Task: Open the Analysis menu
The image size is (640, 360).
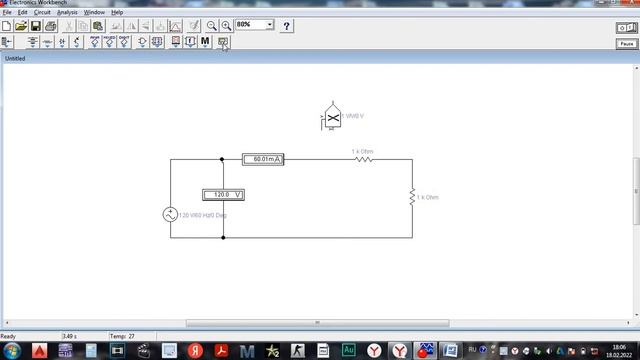Action: pos(67,12)
